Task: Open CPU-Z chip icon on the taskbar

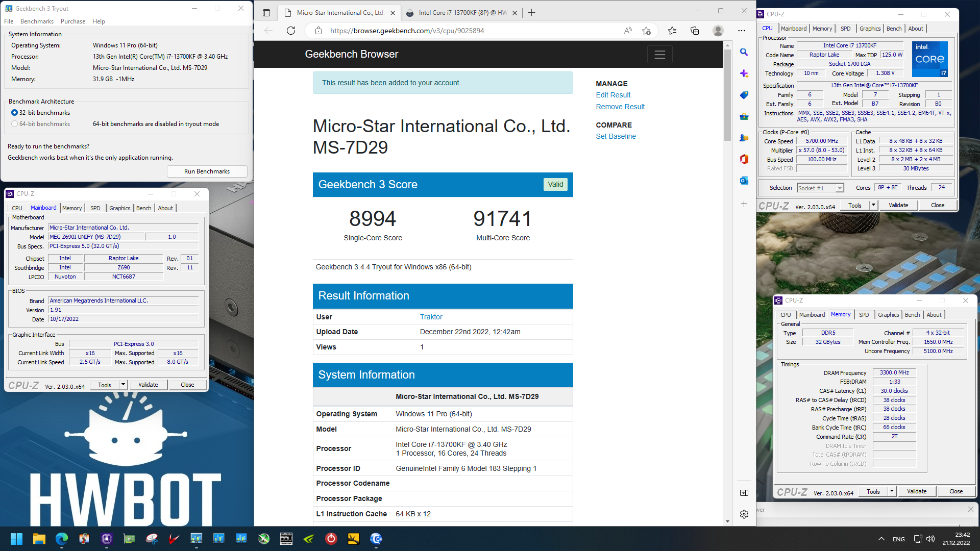Action: tap(107, 538)
